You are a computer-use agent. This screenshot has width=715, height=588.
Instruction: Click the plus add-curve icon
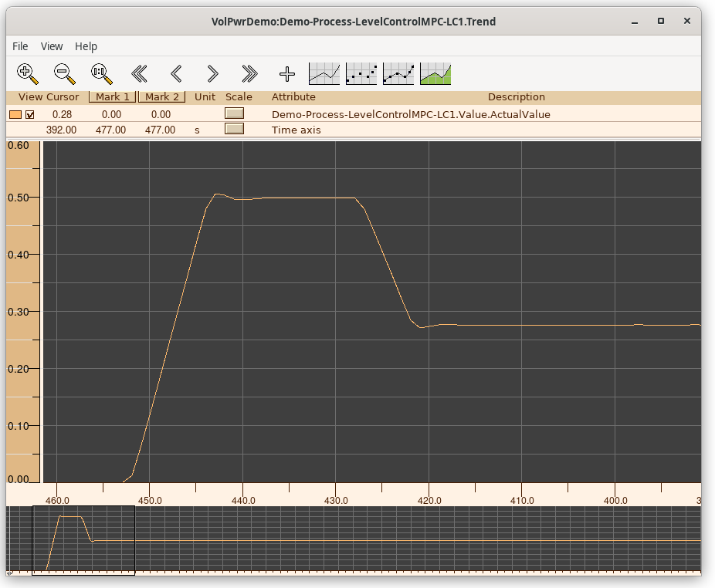click(286, 74)
